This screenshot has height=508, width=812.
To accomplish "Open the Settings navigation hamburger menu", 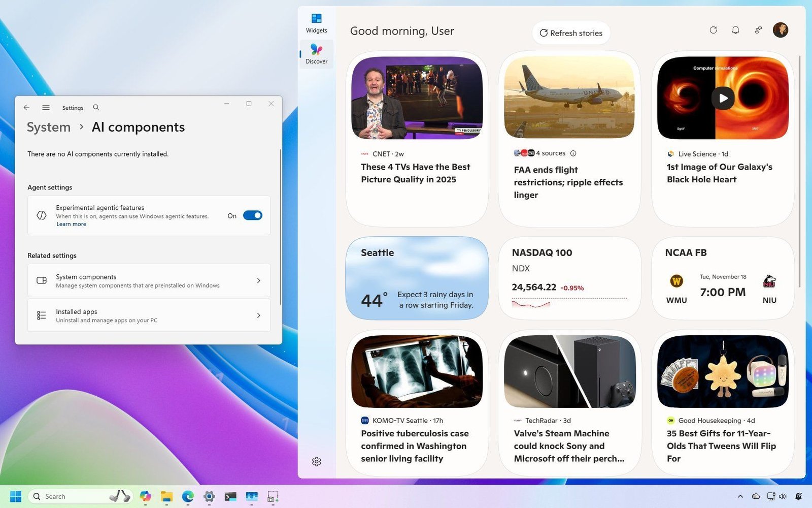I will pos(46,107).
